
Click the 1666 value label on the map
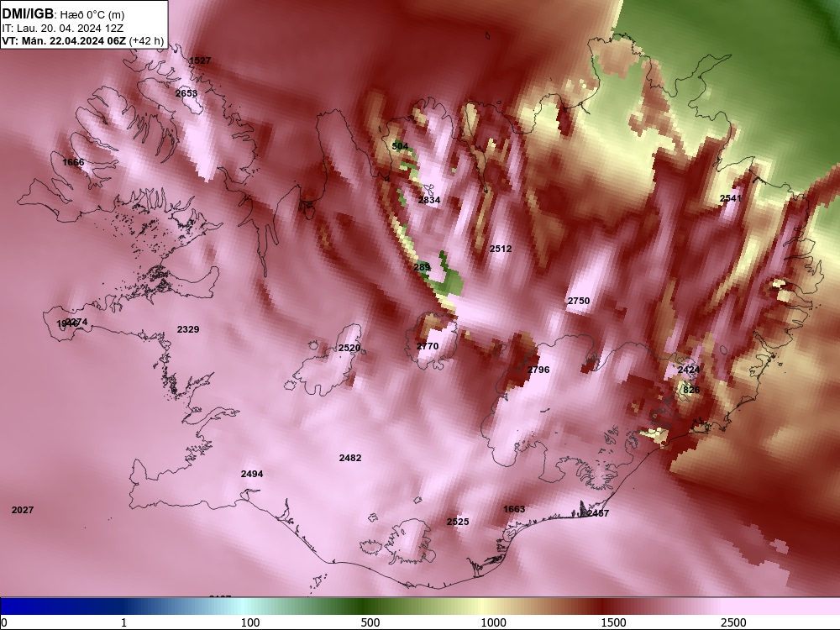(73, 162)
